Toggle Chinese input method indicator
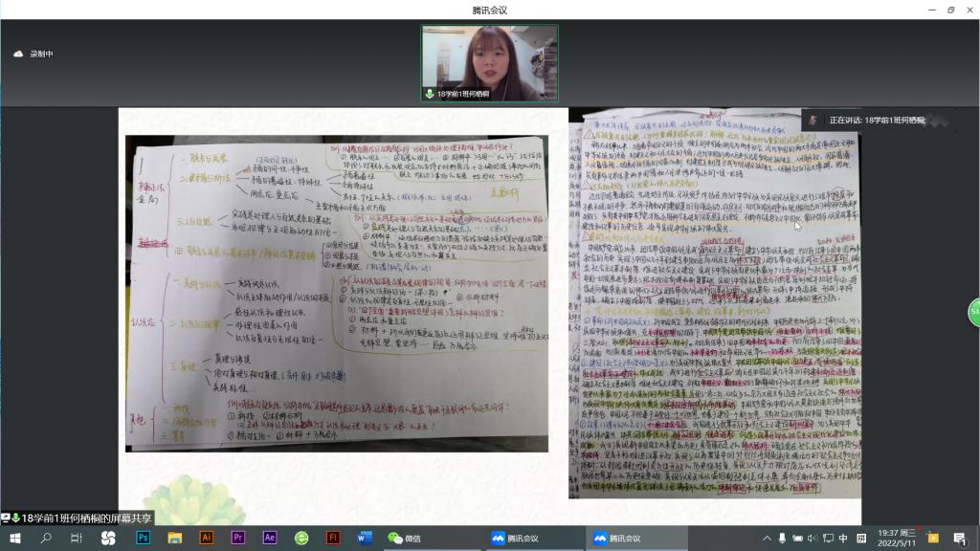 (x=843, y=538)
